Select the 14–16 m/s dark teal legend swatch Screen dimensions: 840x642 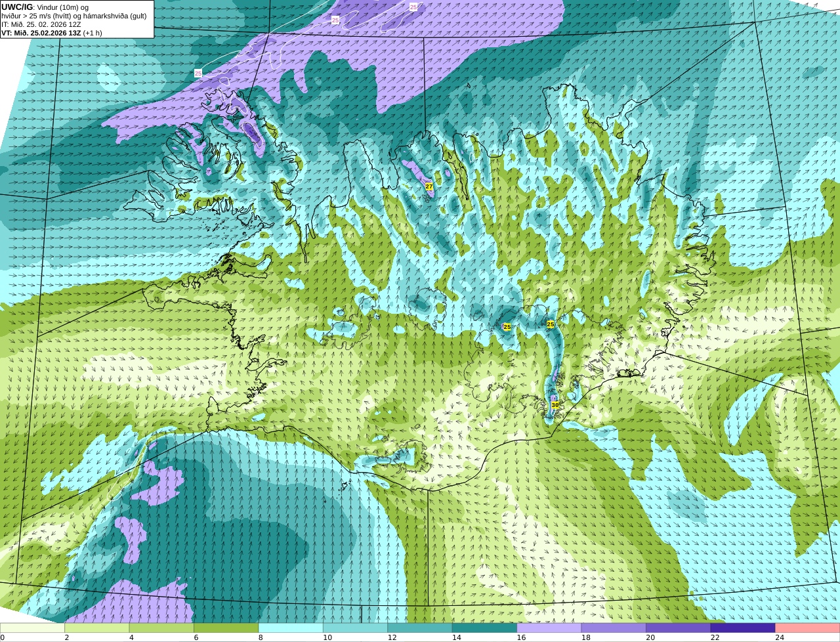pos(485,628)
